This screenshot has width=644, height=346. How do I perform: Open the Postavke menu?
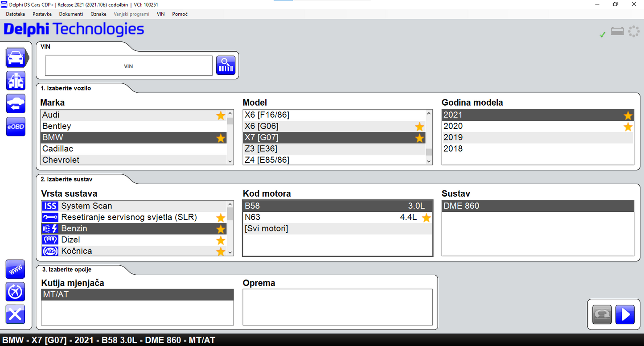(42, 14)
